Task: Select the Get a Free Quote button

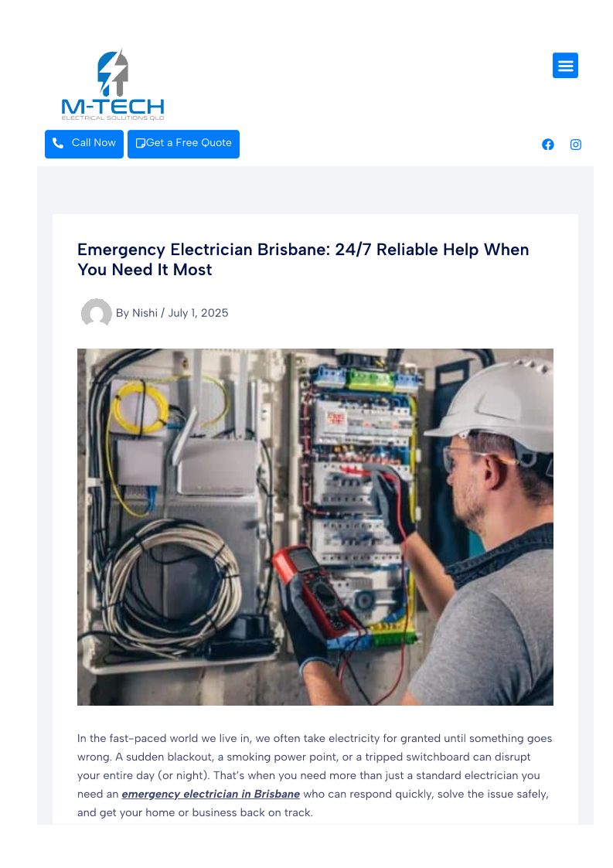Action: (183, 144)
